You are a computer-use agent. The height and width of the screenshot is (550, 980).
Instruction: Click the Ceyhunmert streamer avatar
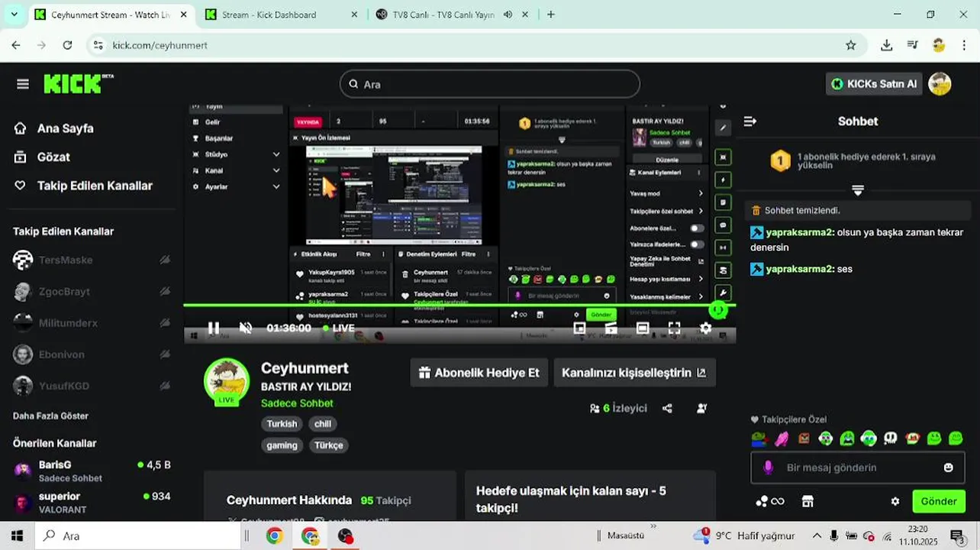pyautogui.click(x=227, y=381)
